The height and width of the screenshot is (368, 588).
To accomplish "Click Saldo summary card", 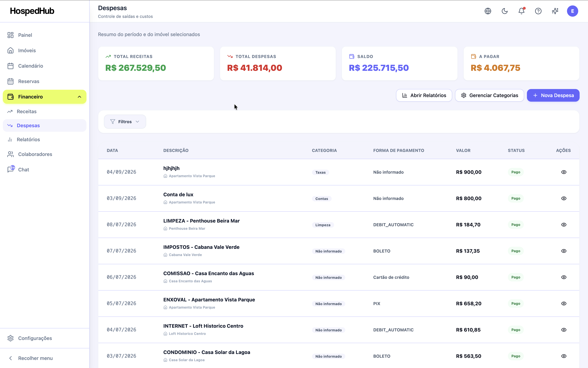I will pos(400,63).
